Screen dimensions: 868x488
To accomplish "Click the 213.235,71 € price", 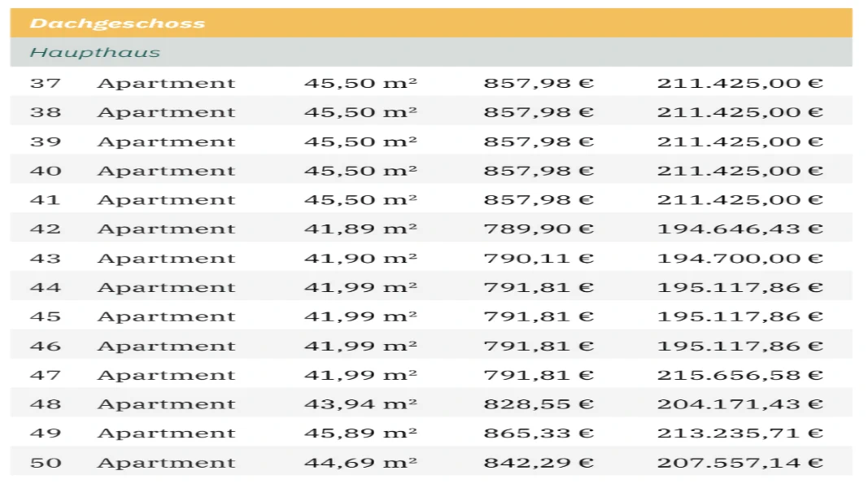I will tap(739, 434).
